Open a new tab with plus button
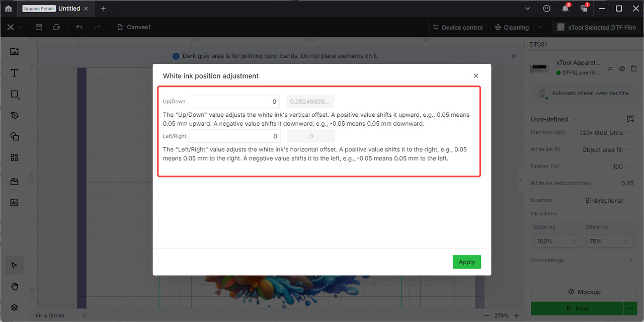Screen dimensions: 644x322 point(103,9)
